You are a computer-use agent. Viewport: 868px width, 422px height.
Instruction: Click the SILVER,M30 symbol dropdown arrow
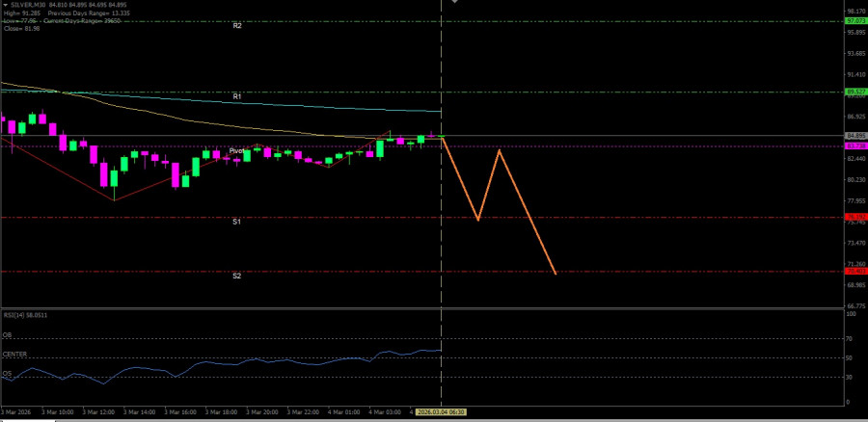4,4
